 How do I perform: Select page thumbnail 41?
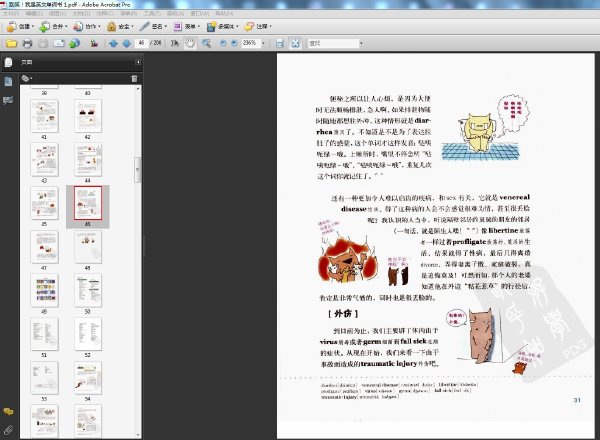44,116
